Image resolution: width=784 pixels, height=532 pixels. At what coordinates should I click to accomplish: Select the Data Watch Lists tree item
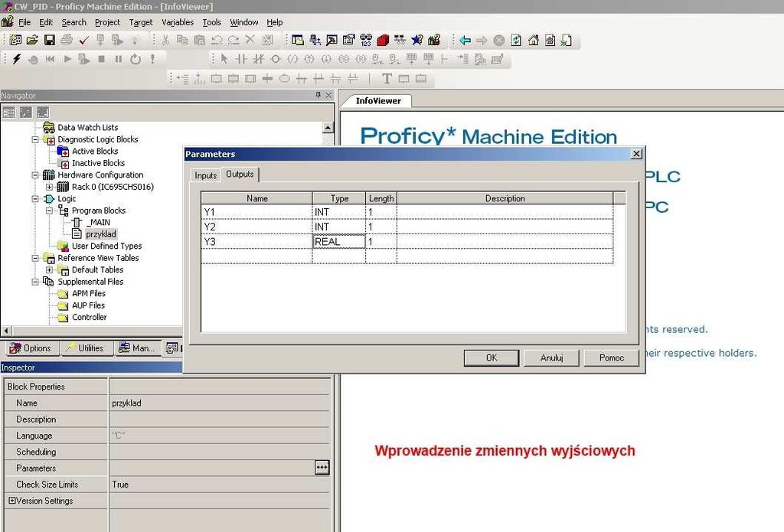(87, 128)
